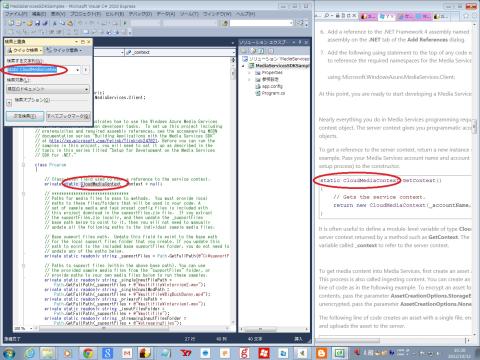
Task: Open the 検索対象 dropdown list
Action: pyautogui.click(x=48, y=89)
